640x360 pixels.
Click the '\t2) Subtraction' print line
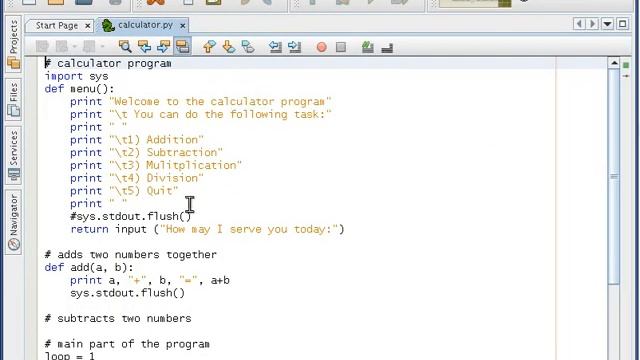tap(146, 152)
